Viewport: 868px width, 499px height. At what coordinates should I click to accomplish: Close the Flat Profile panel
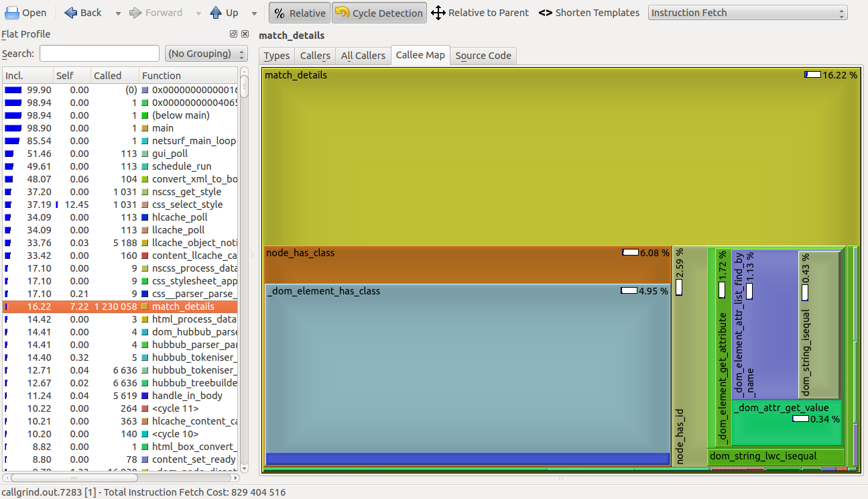click(x=245, y=34)
